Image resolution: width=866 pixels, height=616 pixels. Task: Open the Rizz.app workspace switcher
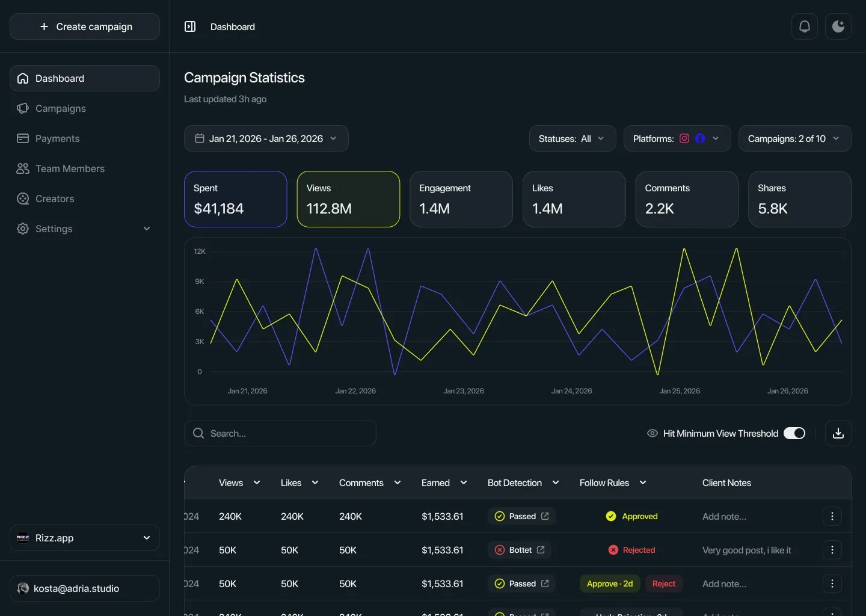click(85, 538)
